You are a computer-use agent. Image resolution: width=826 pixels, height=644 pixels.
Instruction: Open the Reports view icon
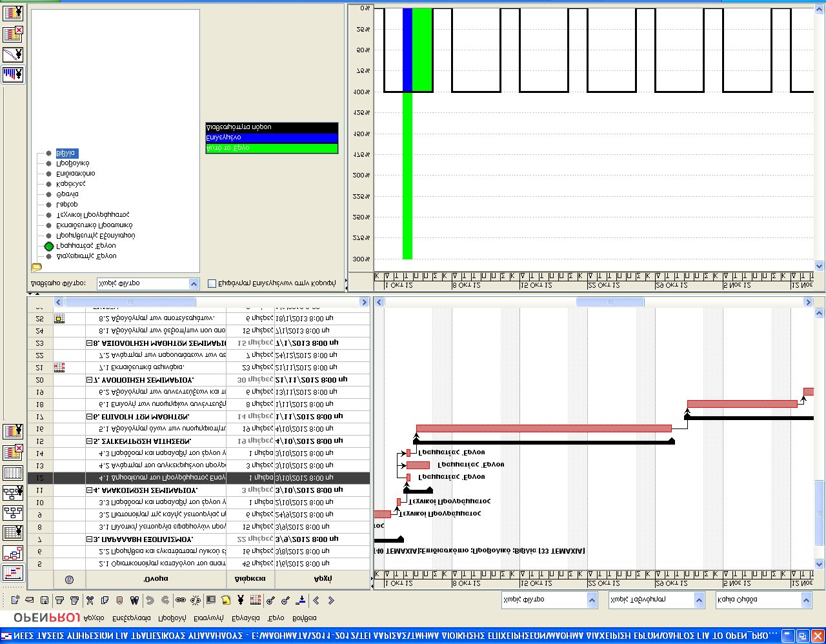13,473
